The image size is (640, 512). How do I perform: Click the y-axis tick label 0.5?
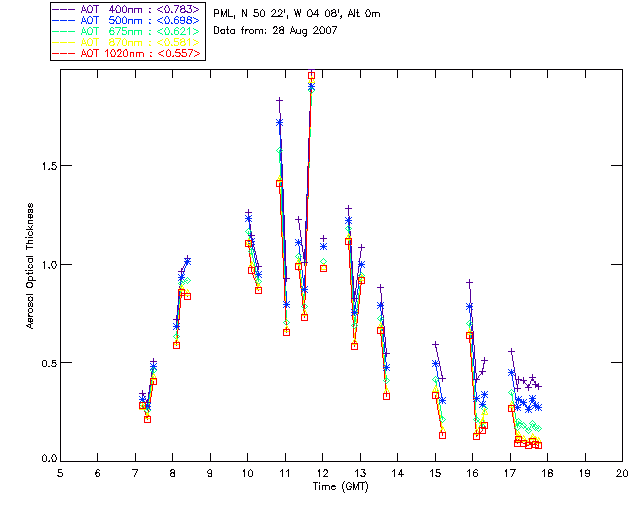tap(46, 362)
